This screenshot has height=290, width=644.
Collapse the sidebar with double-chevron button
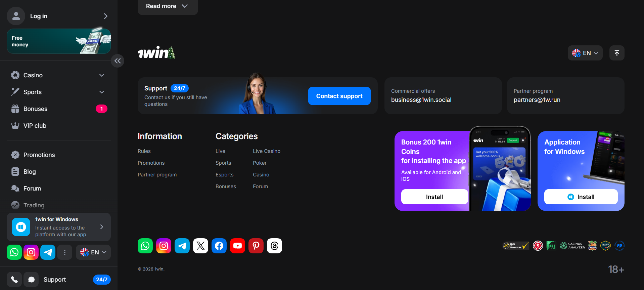click(118, 61)
